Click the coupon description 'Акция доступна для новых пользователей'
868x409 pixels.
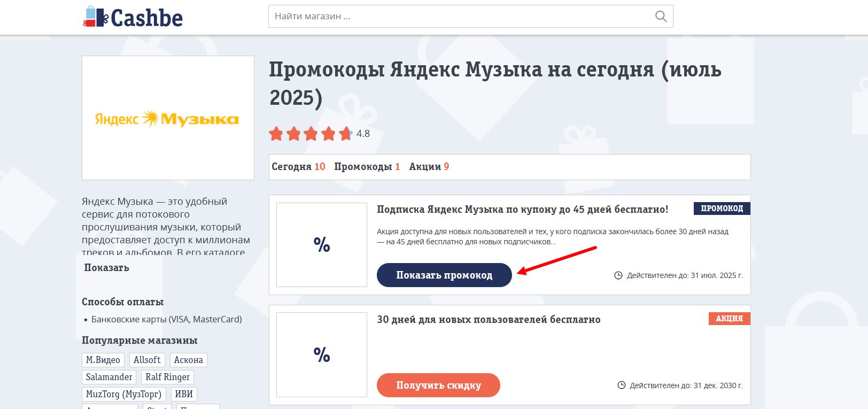click(553, 237)
